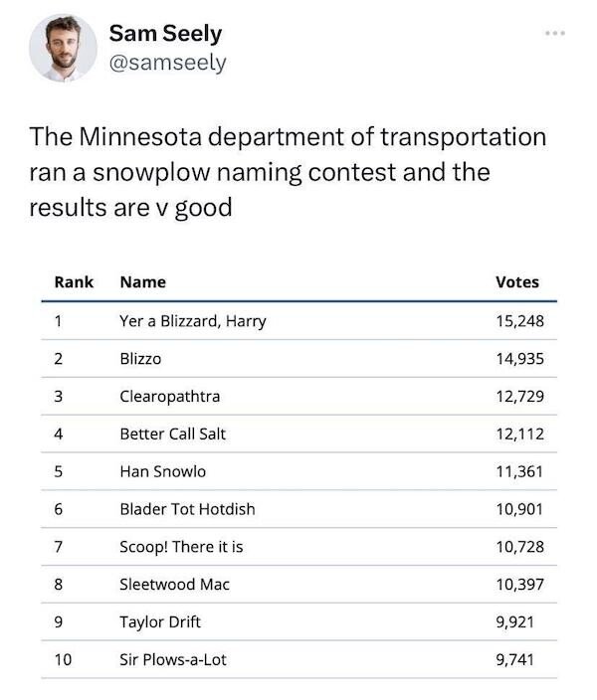Select the Blizzo table row
The image size is (597, 700).
point(140,359)
